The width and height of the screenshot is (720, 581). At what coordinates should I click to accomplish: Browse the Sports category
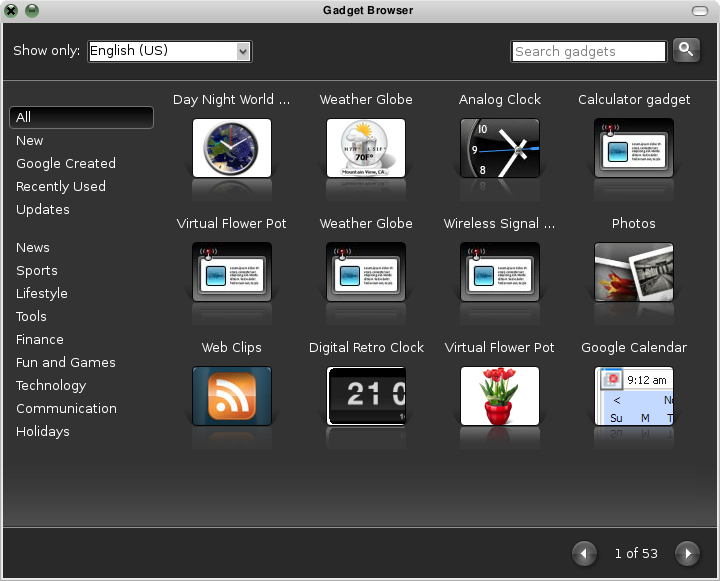(37, 271)
